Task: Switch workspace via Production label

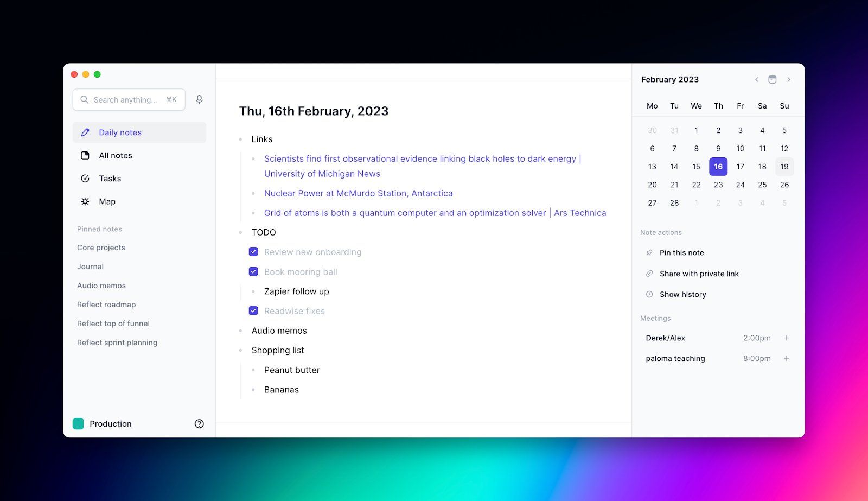Action: pos(111,424)
